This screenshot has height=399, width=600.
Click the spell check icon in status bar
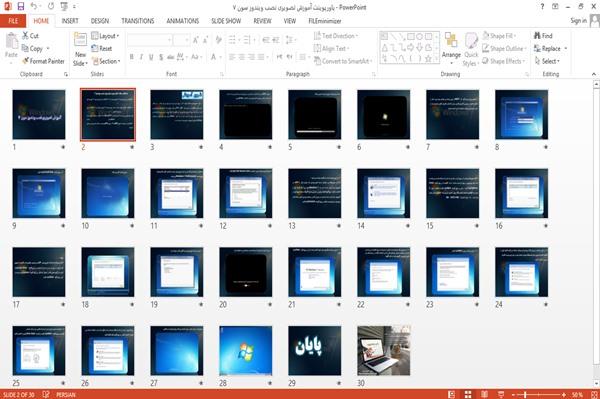[x=46, y=394]
